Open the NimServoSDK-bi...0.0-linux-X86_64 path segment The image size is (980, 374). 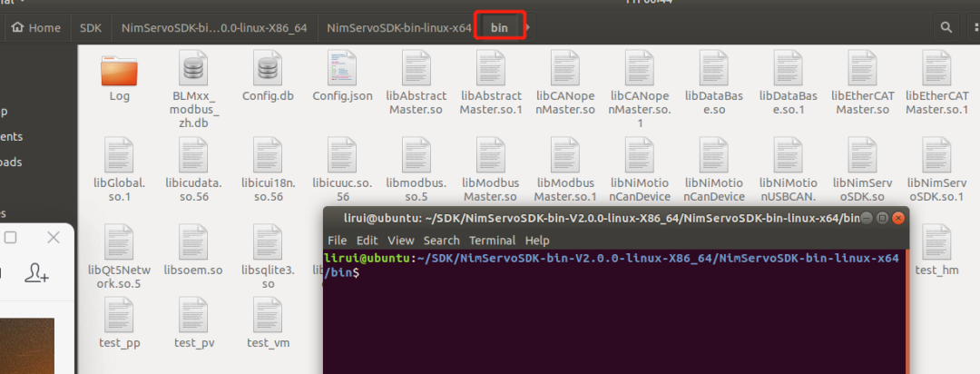click(214, 27)
